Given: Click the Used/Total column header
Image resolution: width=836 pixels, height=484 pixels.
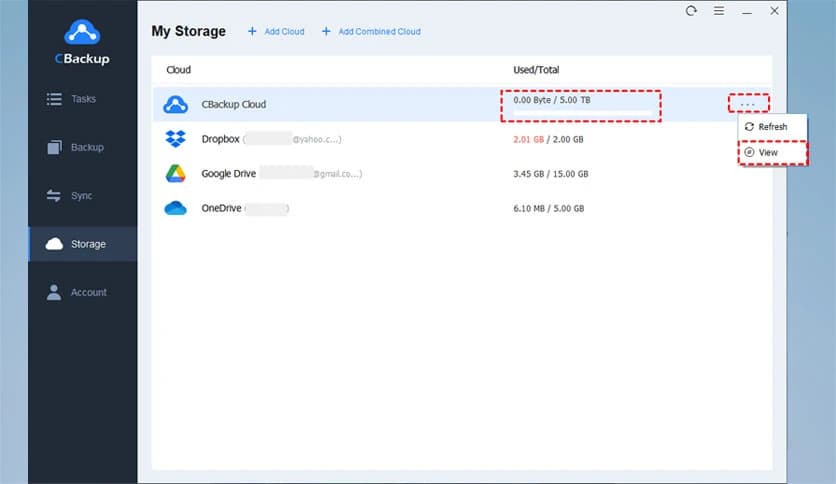Looking at the screenshot, I should coord(536,70).
